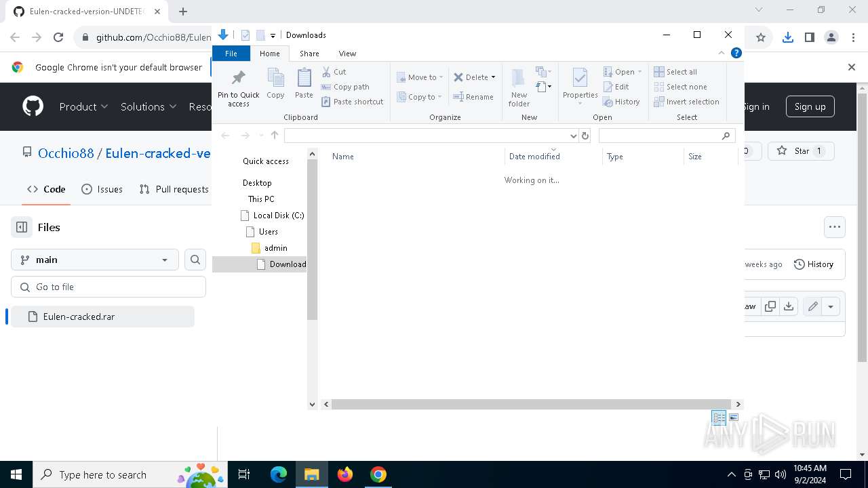Open GitHub Product menu
Screen dimensions: 868x488
pyautogui.click(x=83, y=106)
